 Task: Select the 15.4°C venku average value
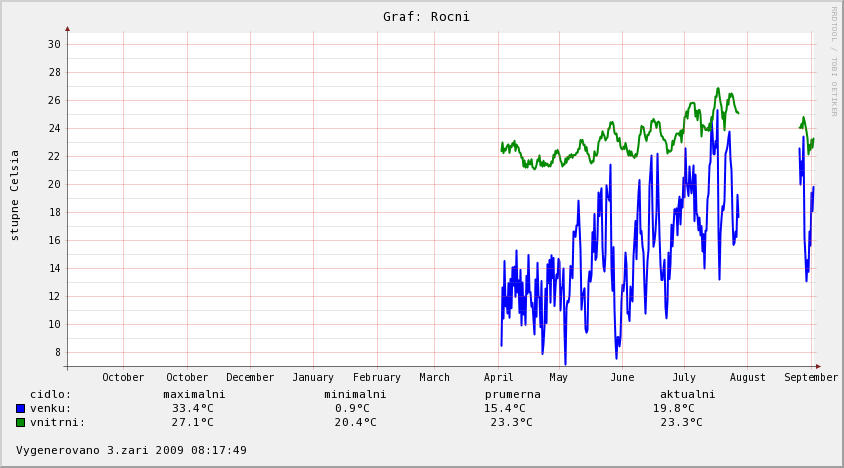click(x=504, y=409)
